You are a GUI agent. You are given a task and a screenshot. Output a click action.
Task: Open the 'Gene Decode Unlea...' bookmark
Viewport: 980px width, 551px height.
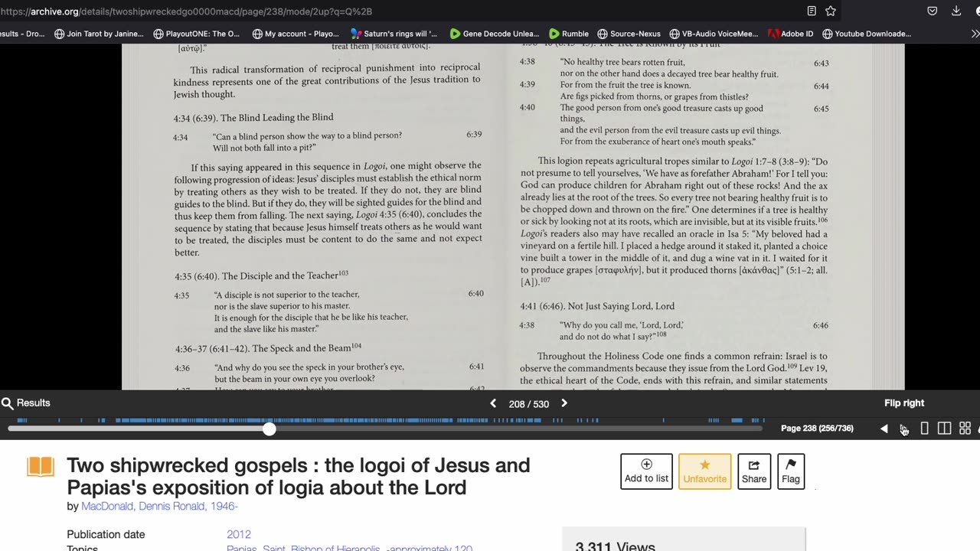click(x=494, y=34)
